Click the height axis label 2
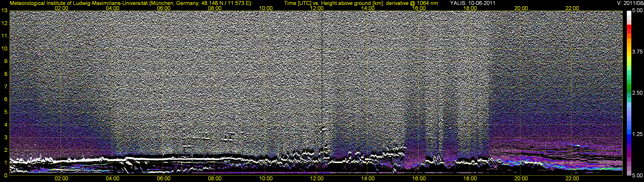The image size is (644, 182). tap(6, 150)
